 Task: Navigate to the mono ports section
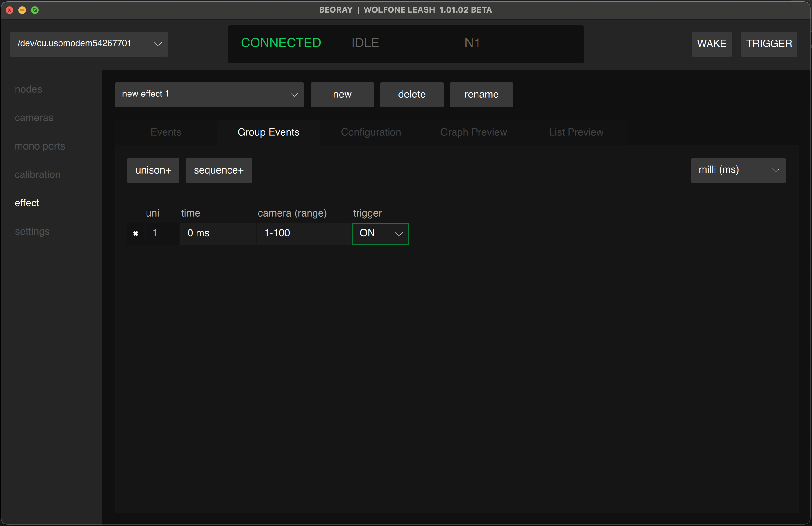point(40,146)
